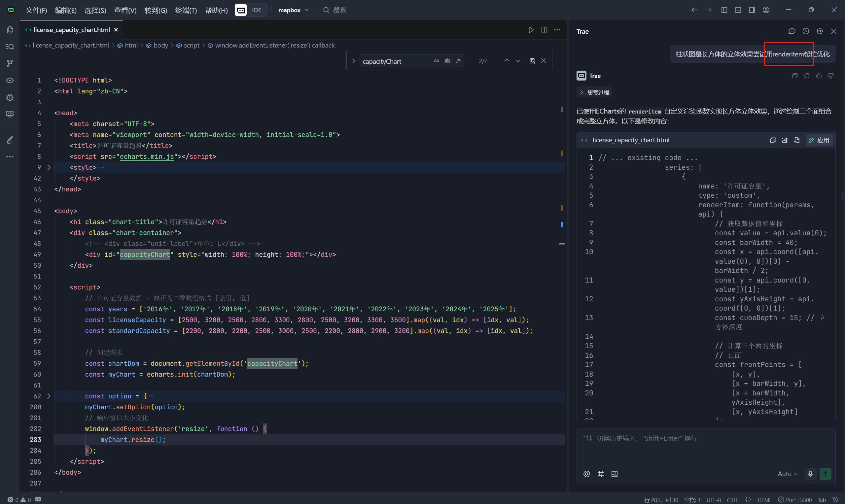Open the 文件(F) menu

coord(36,10)
